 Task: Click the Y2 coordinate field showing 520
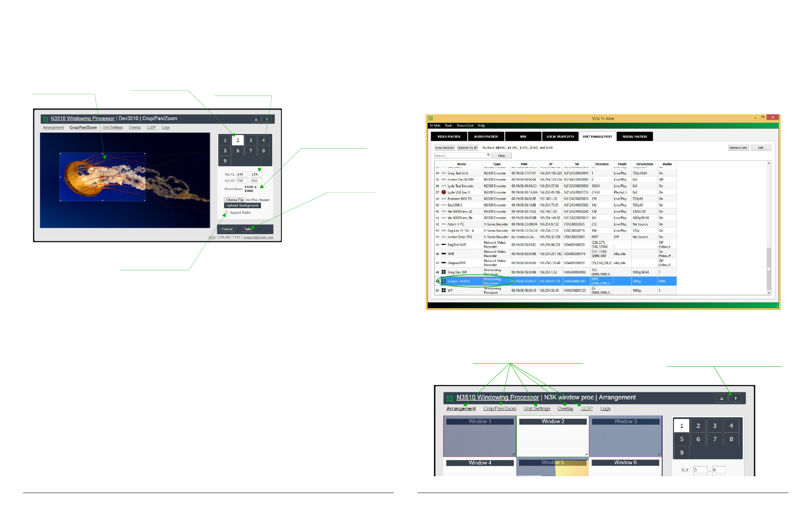click(x=256, y=181)
